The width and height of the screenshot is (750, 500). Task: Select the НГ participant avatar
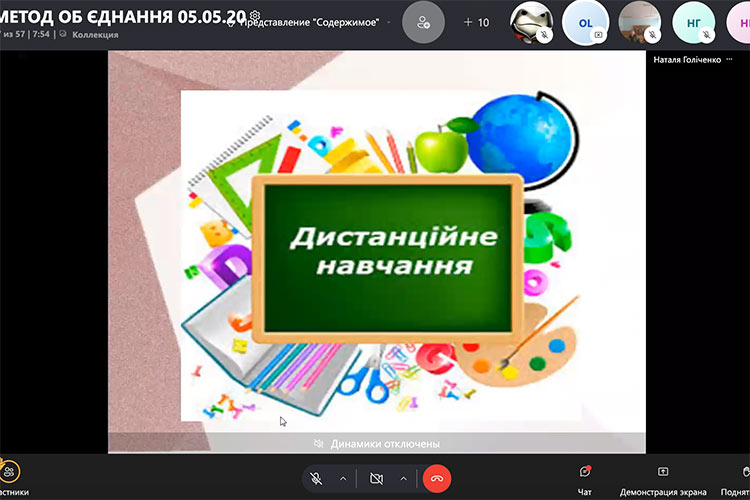694,22
